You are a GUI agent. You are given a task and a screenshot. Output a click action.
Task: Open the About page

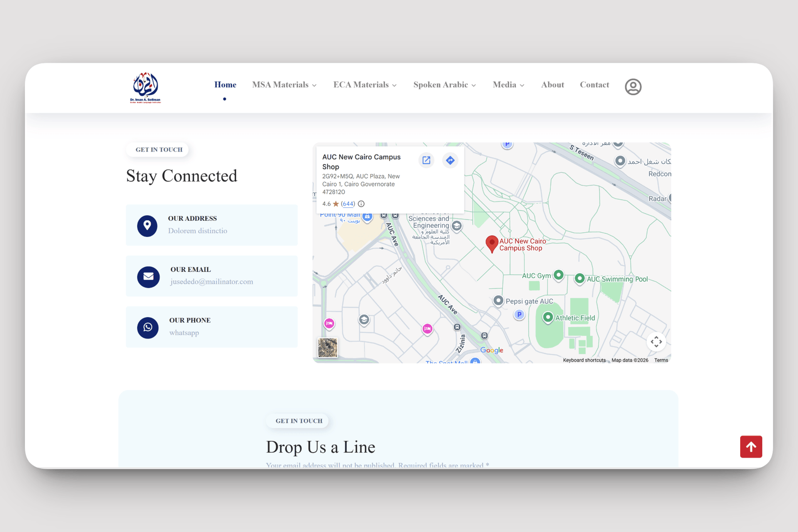[553, 85]
